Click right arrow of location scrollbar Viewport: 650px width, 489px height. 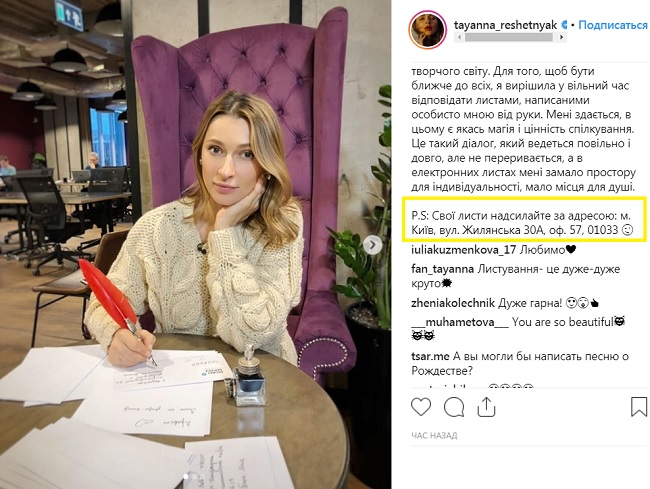coord(561,37)
